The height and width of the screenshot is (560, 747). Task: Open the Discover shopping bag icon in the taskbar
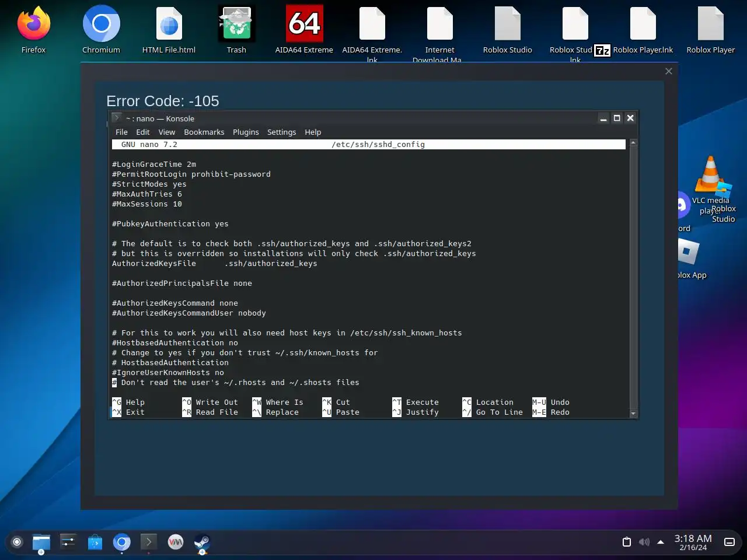pyautogui.click(x=95, y=542)
